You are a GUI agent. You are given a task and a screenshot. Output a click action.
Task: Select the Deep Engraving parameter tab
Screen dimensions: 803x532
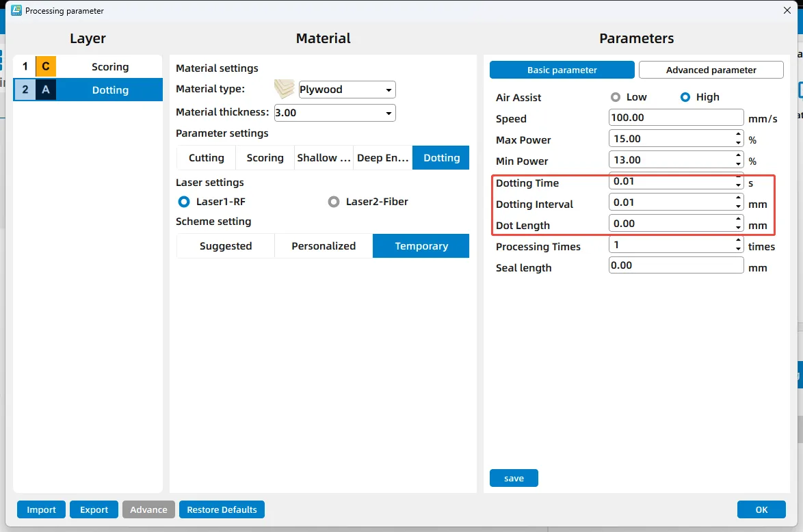[382, 158]
